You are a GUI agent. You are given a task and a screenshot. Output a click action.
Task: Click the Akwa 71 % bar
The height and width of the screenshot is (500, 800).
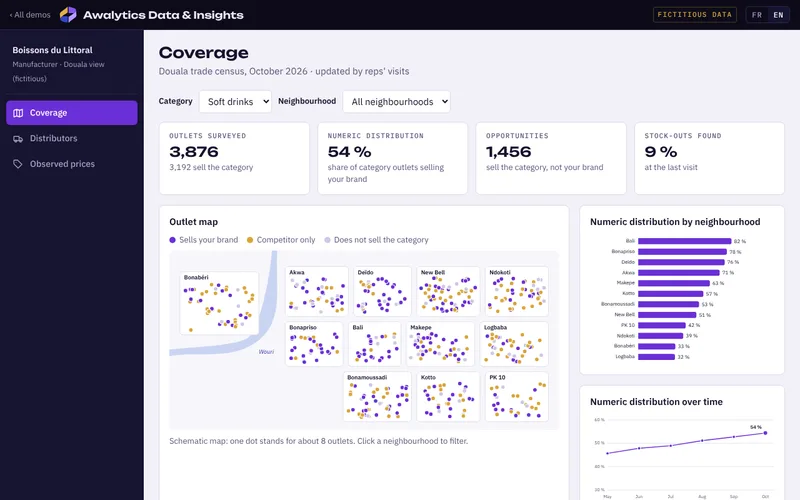coord(679,272)
